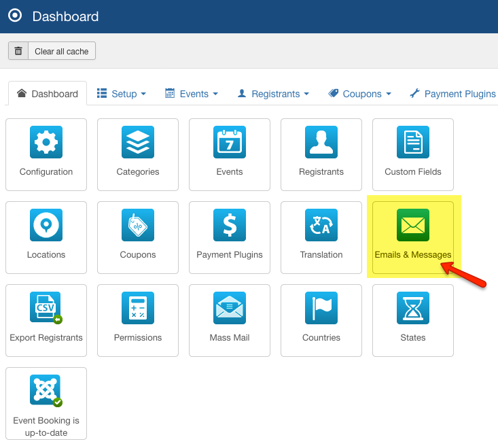This screenshot has height=448, width=498.
Task: Expand the Events dropdown in the navigation bar
Action: [x=192, y=94]
